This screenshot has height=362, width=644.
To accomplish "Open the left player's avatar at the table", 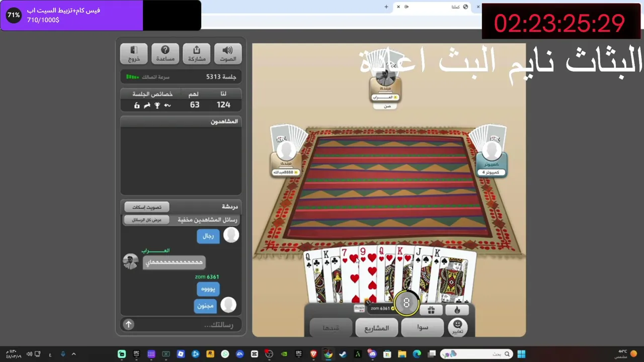I will pos(286,151).
